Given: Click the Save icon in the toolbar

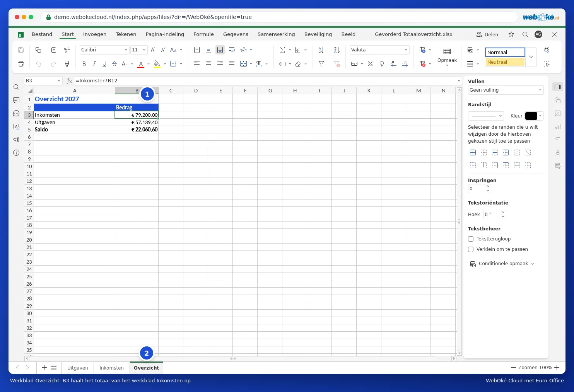Looking at the screenshot, I should coord(21,50).
